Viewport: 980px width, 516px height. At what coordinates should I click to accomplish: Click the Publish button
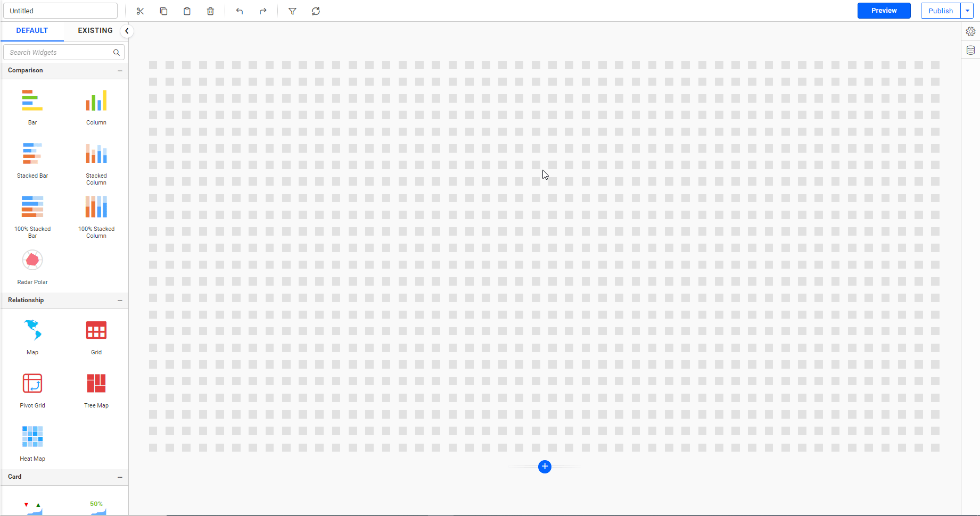tap(941, 11)
